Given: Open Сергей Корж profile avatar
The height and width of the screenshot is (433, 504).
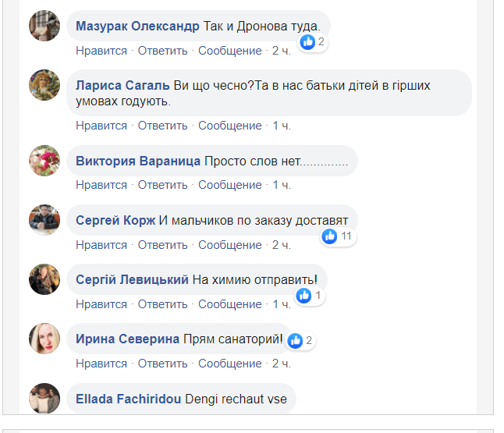Looking at the screenshot, I should pyautogui.click(x=44, y=220).
